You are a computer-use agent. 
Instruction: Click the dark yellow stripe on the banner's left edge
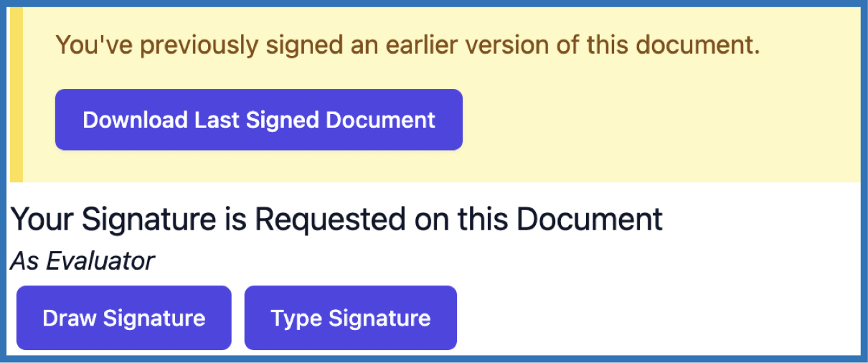[x=16, y=95]
